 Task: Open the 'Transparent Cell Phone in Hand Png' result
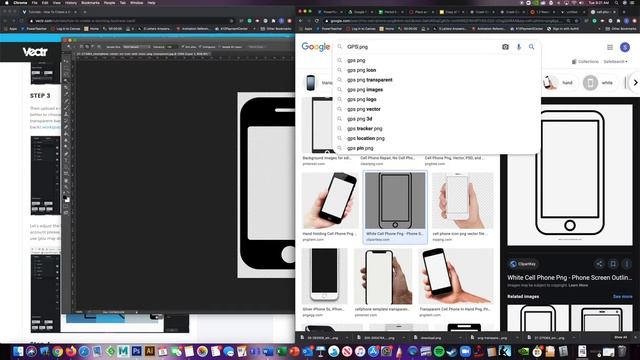pos(456,276)
